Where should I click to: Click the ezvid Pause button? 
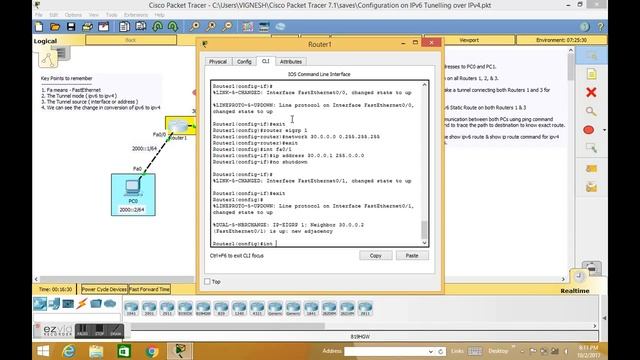pyautogui.click(x=82, y=331)
